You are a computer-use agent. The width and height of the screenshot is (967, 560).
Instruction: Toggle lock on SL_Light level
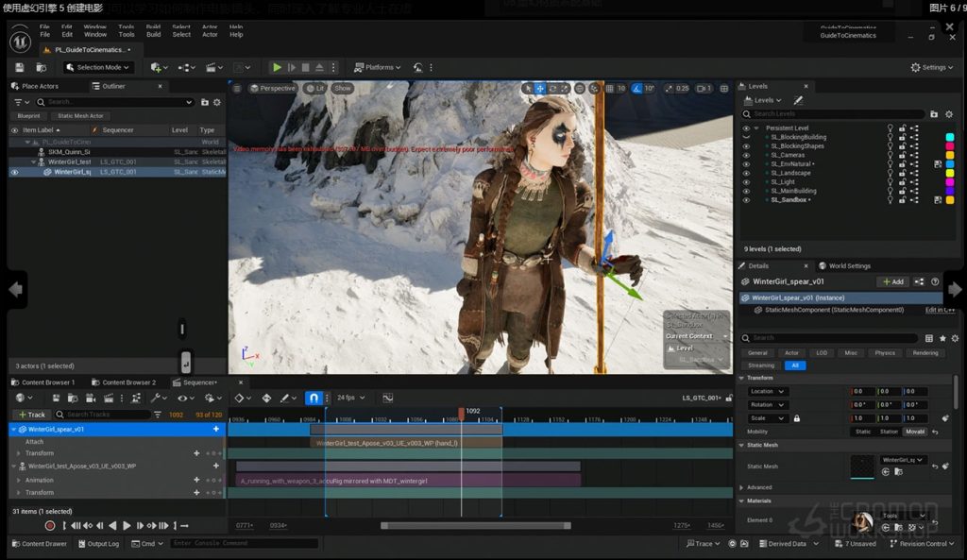[902, 182]
